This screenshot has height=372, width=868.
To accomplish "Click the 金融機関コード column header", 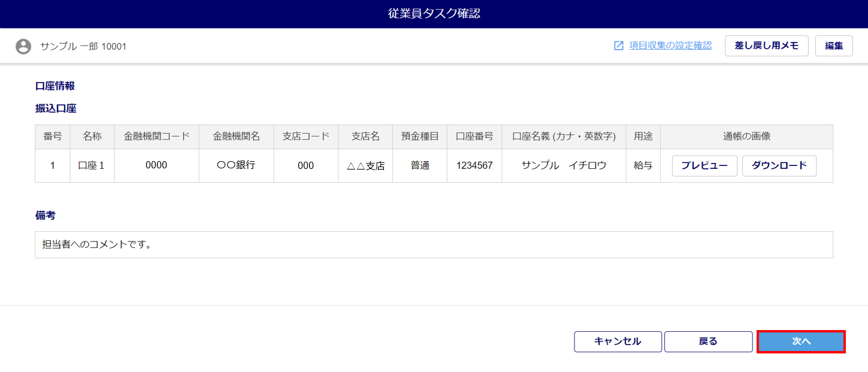I will click(156, 137).
